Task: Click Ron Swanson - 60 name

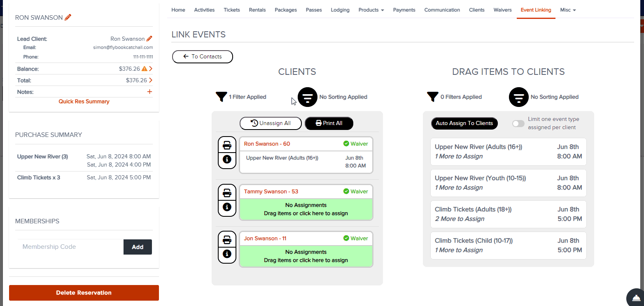Action: tap(267, 144)
